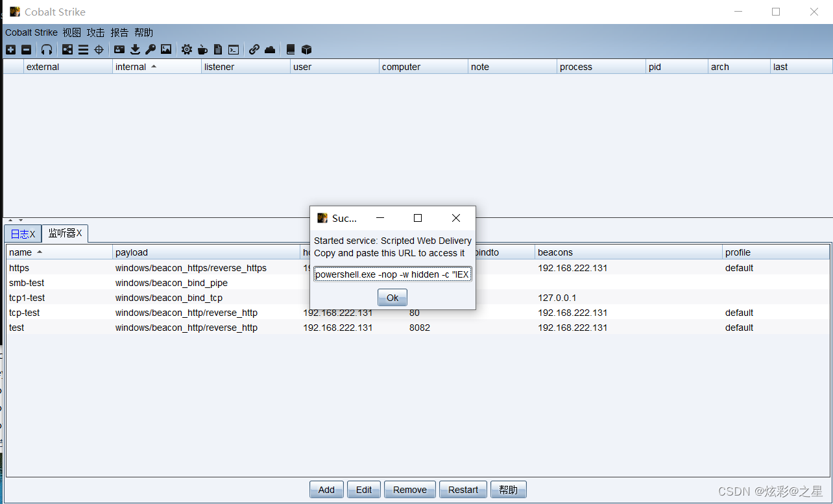The height and width of the screenshot is (504, 833).
Task: Sort sessions by the computer column header
Action: 424,67
